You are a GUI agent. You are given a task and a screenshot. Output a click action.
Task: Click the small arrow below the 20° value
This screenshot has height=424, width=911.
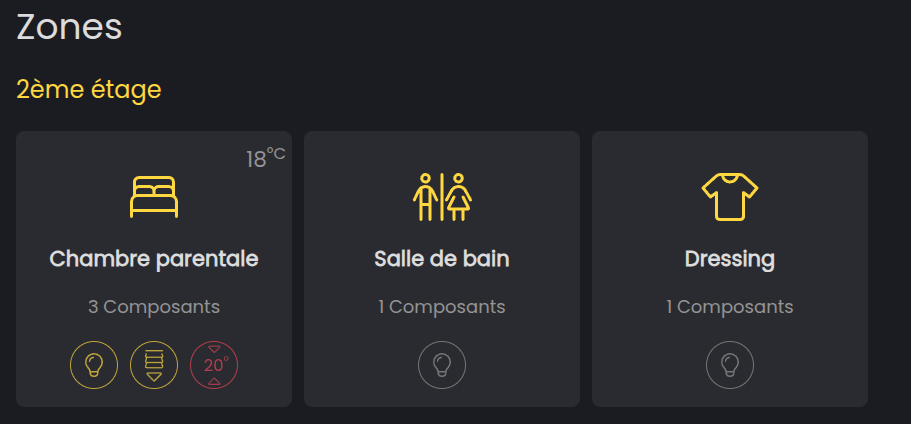[214, 382]
